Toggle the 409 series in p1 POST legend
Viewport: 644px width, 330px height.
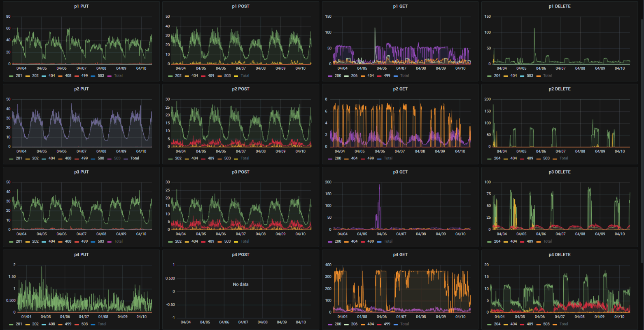[x=211, y=76]
